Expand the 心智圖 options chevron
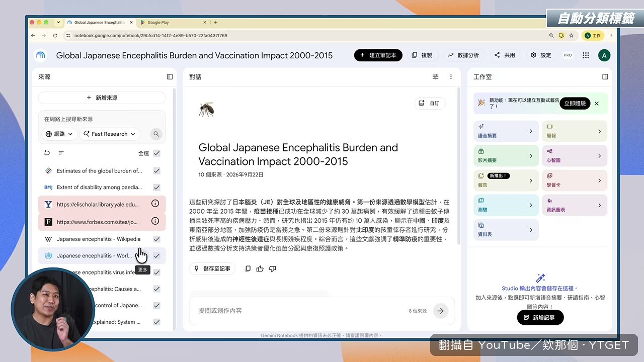Screen dimensions: 644x362 (599, 156)
